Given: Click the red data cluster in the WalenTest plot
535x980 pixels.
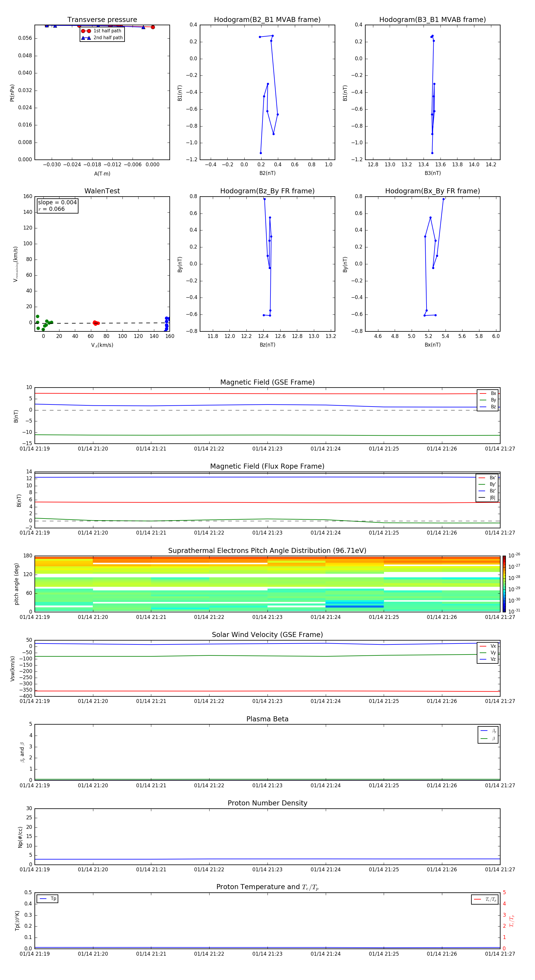Looking at the screenshot, I should pyautogui.click(x=96, y=323).
